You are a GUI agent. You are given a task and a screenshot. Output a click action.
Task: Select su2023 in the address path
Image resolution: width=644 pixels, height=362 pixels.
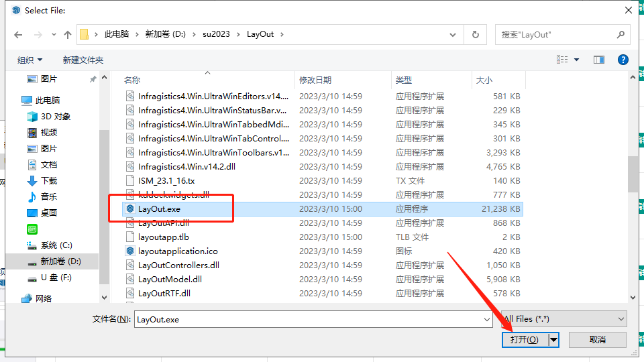tap(216, 34)
